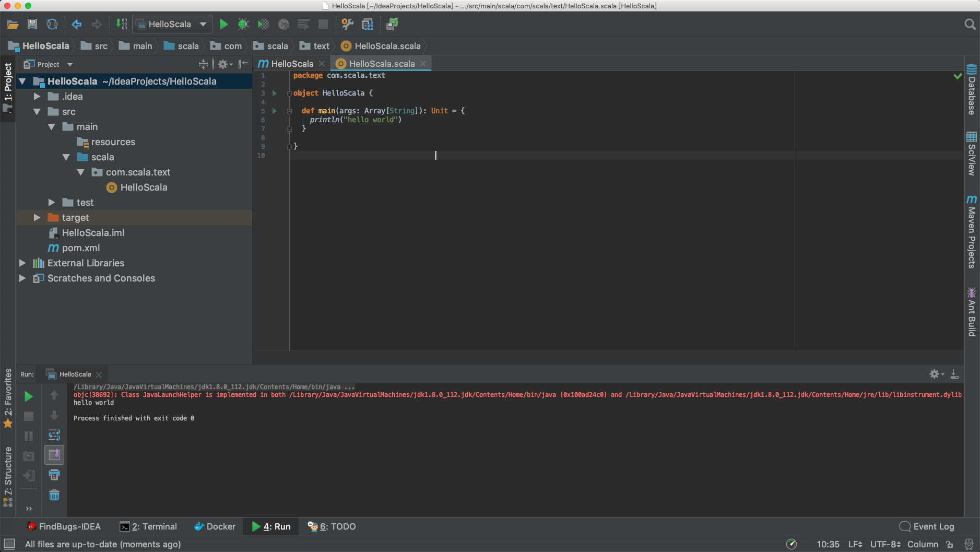Screen dimensions: 980x552
Task: Open Run panel gear settings
Action: tap(936, 374)
